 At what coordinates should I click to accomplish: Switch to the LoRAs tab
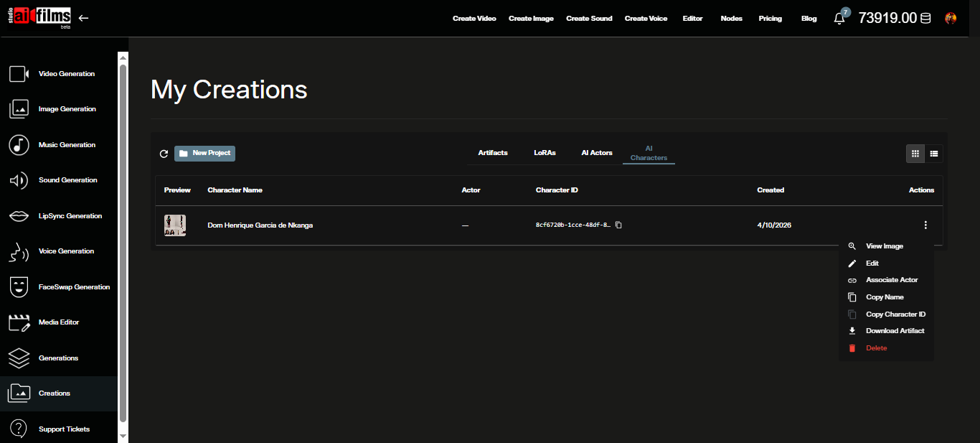pyautogui.click(x=545, y=152)
